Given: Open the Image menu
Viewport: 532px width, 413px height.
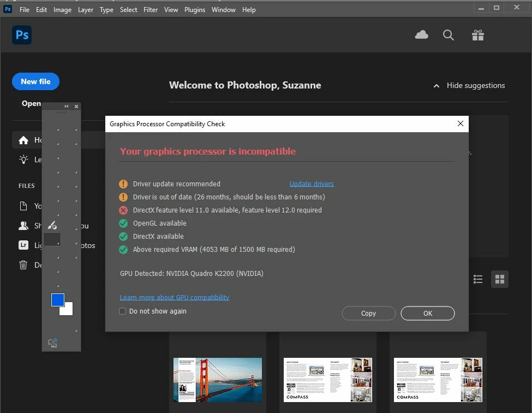Looking at the screenshot, I should (x=62, y=10).
